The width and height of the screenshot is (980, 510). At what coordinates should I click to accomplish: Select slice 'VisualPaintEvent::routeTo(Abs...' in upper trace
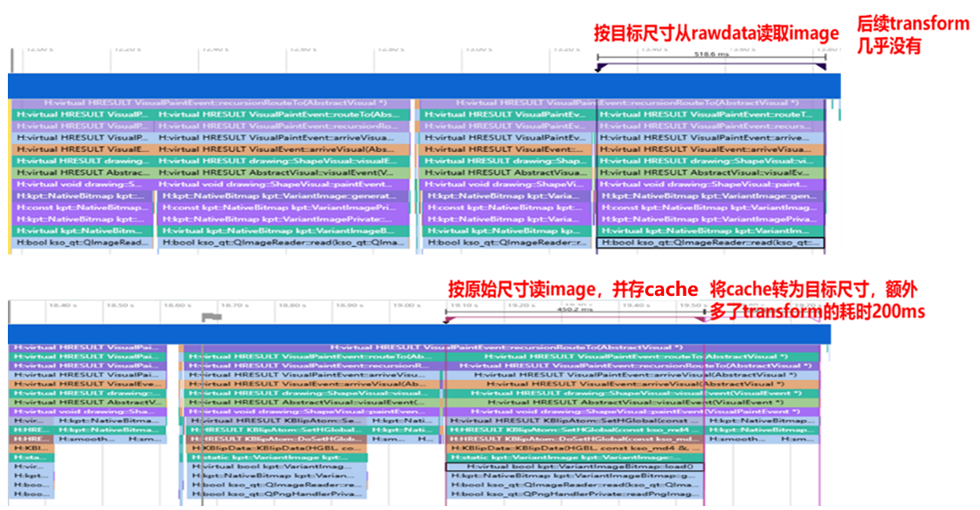click(x=283, y=115)
